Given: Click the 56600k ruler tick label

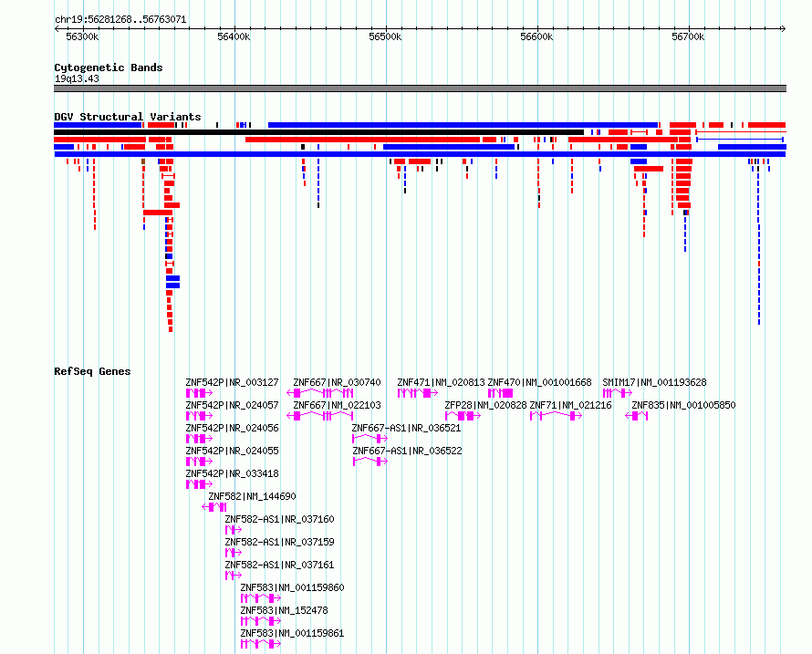Looking at the screenshot, I should click(536, 36).
